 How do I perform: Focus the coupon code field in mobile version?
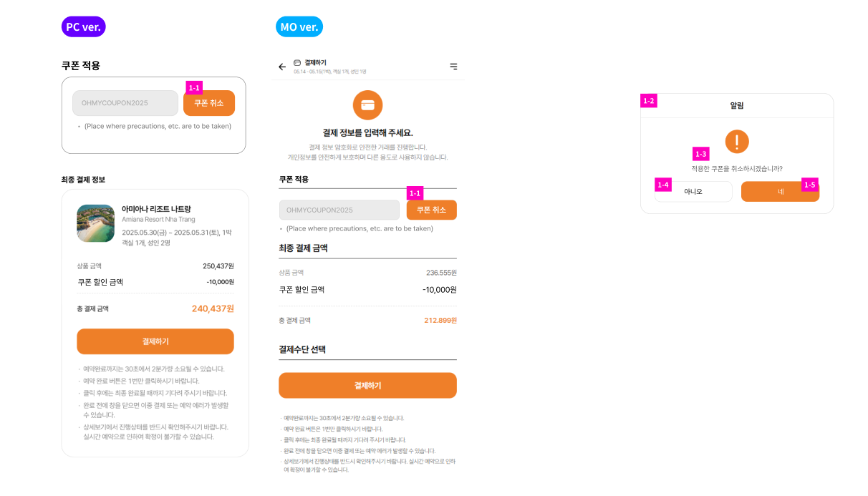[339, 210]
